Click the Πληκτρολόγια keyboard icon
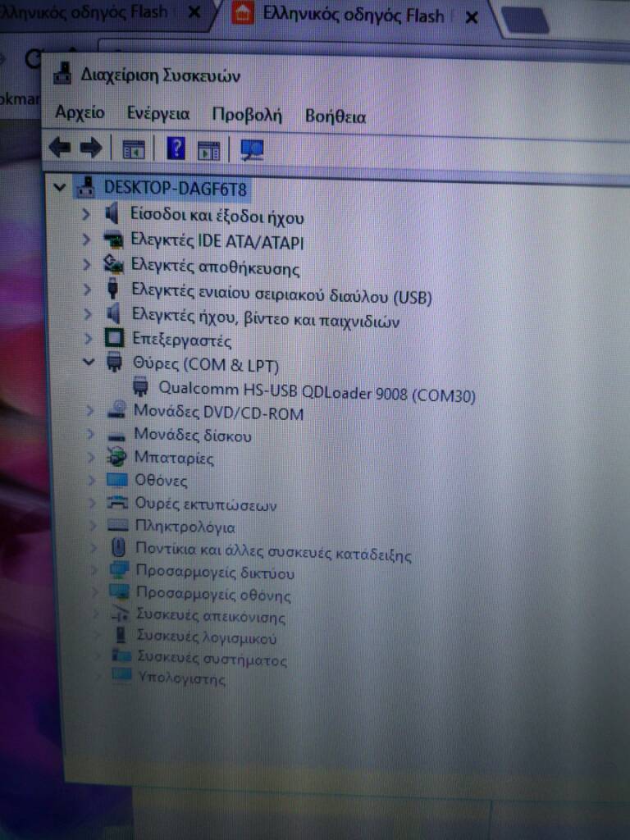Screen dimensions: 630x840 click(x=118, y=526)
